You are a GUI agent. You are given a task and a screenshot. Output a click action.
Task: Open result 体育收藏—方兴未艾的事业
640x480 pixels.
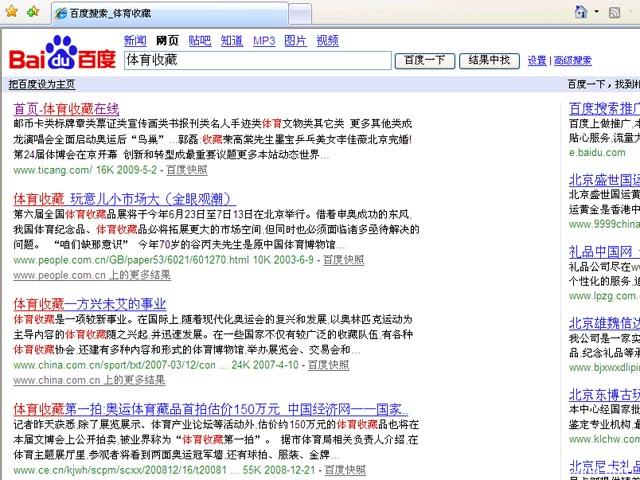tap(89, 304)
